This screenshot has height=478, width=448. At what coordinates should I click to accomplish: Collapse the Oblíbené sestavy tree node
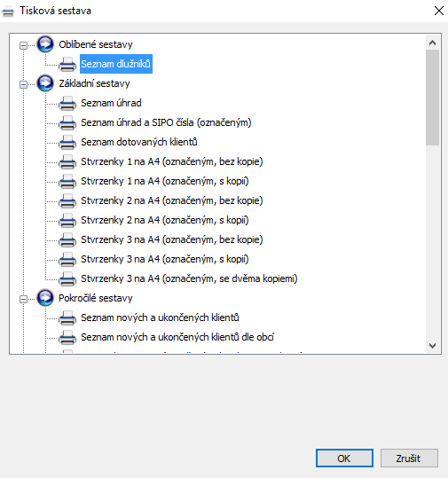click(23, 45)
